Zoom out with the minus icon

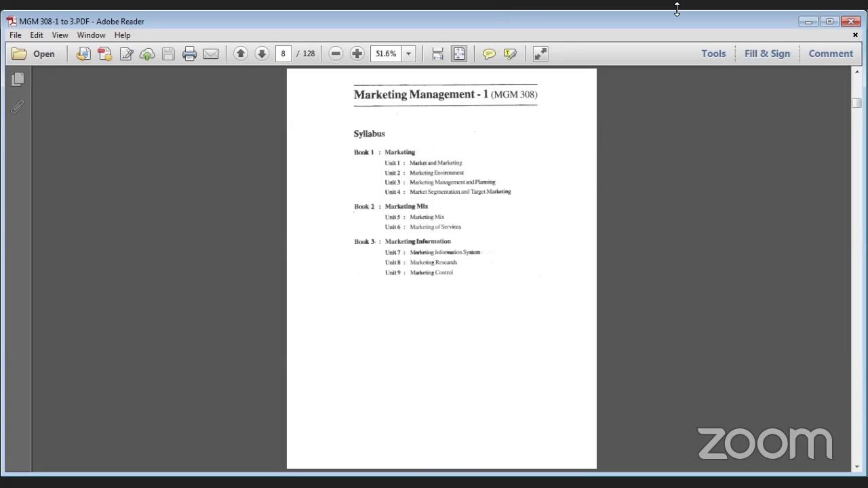[x=336, y=54]
